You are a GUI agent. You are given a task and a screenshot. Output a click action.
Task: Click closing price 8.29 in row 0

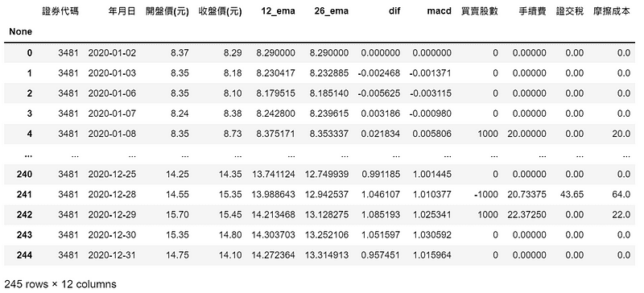[233, 52]
